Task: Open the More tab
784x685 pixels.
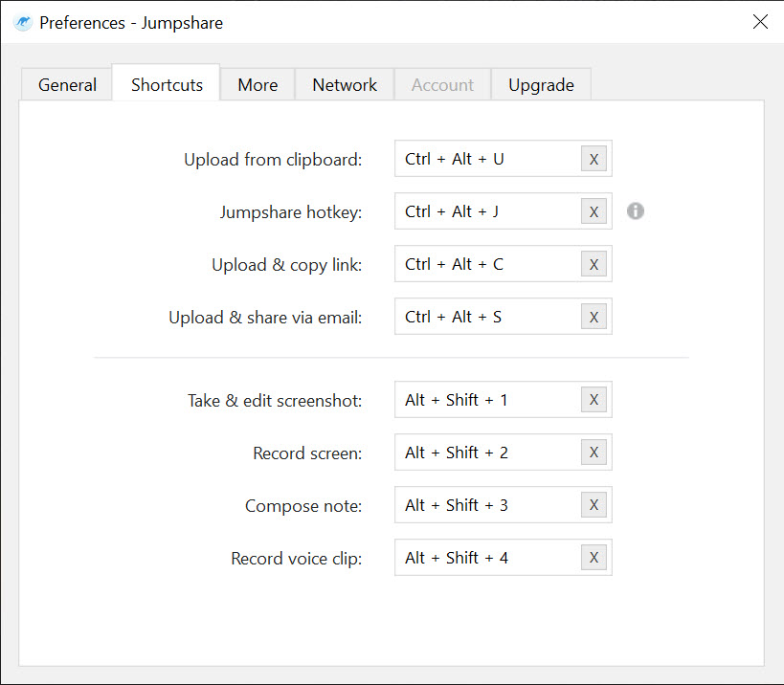Action: pos(258,84)
